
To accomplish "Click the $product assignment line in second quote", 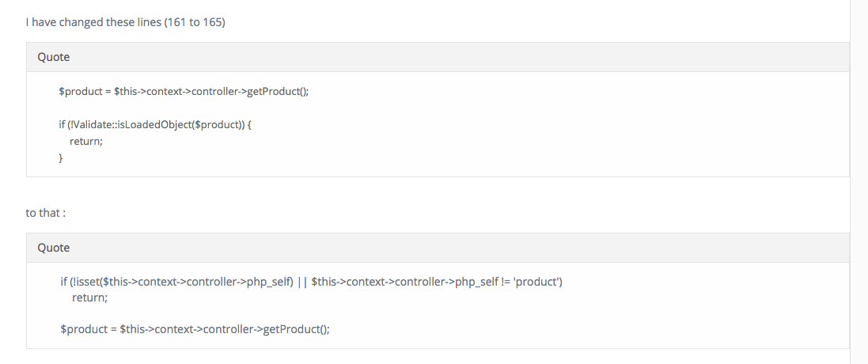I will [195, 329].
